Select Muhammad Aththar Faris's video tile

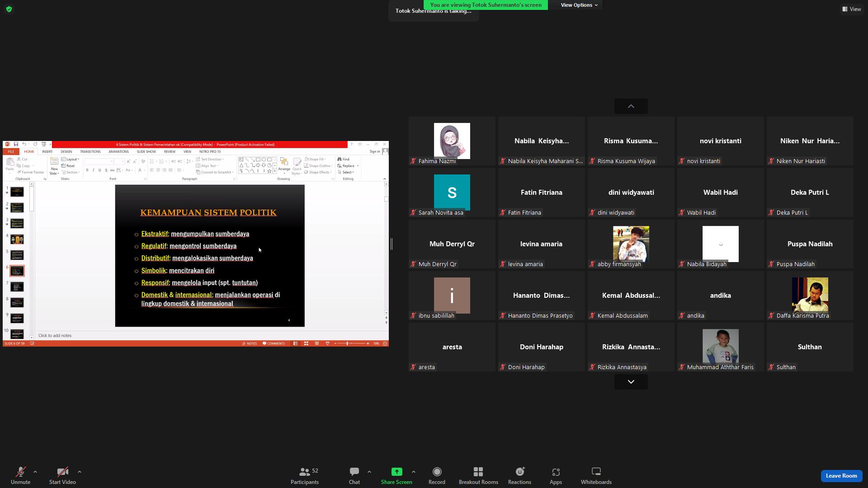point(721,347)
